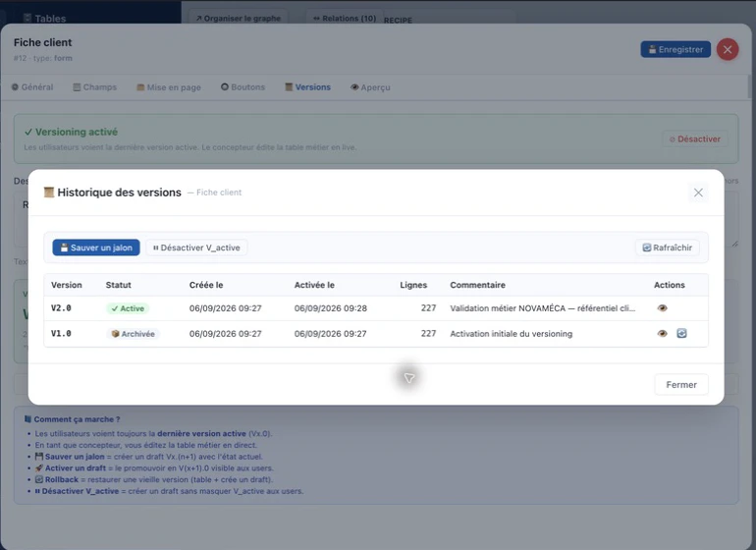Click the 'Comment ça marche ?' heading
The height and width of the screenshot is (550, 756).
click(x=77, y=419)
